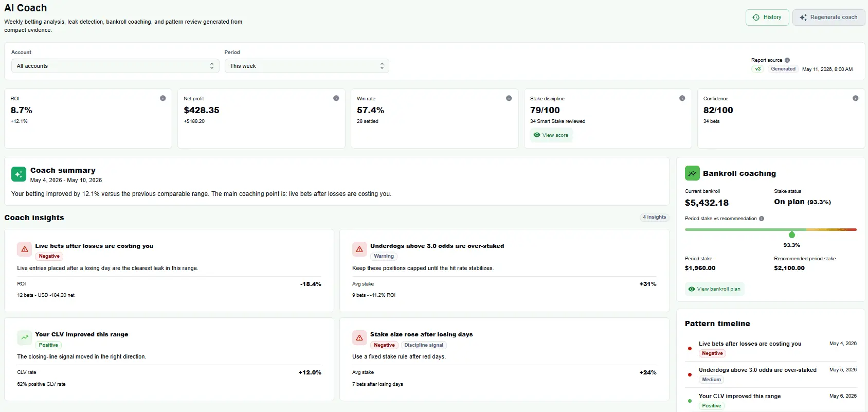Click the 62% positive CLV rate text
This screenshot has height=412, width=868.
[x=41, y=384]
